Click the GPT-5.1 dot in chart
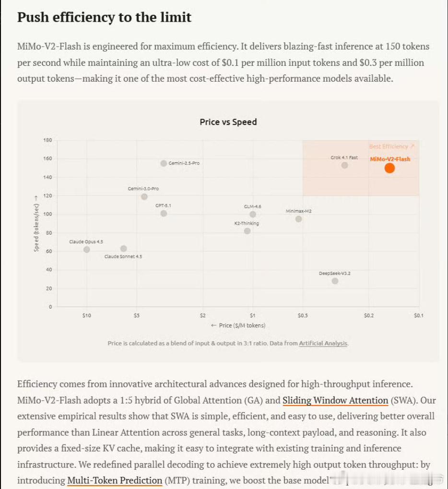Viewport: 448px width, 489px height. tap(164, 214)
